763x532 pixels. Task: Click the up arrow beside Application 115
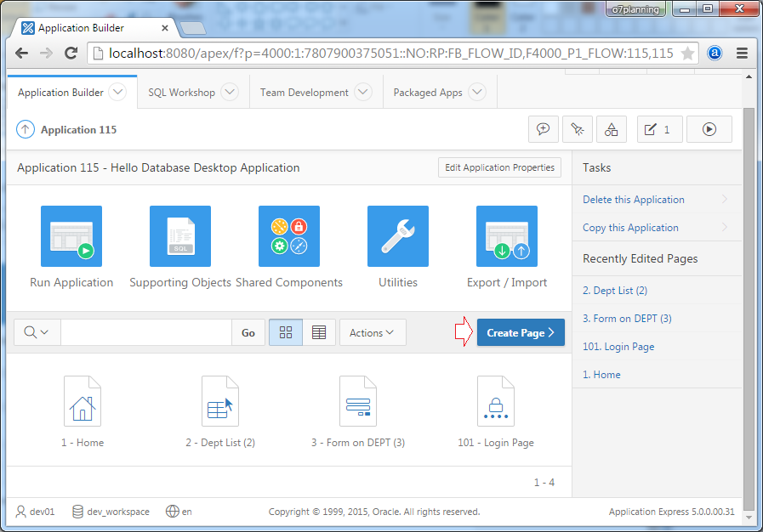26,130
